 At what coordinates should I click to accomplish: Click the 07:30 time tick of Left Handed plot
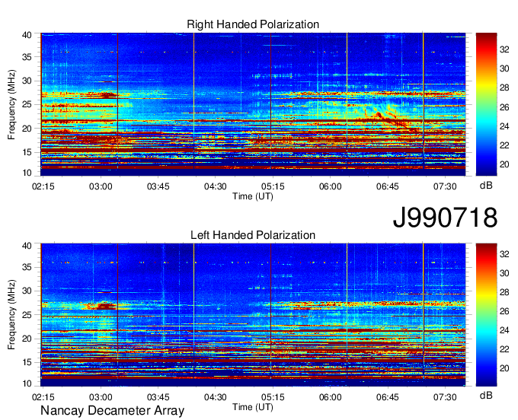click(x=445, y=397)
